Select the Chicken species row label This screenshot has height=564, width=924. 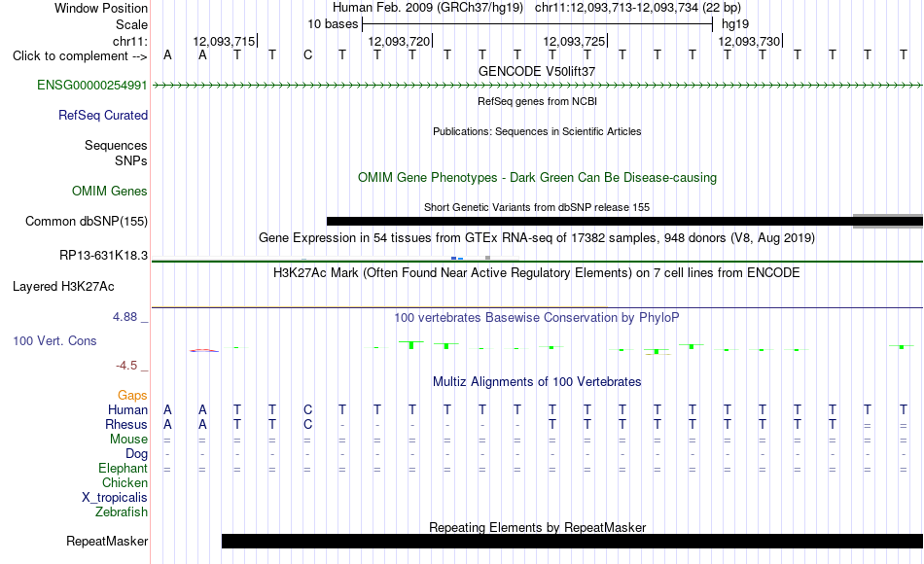(124, 483)
